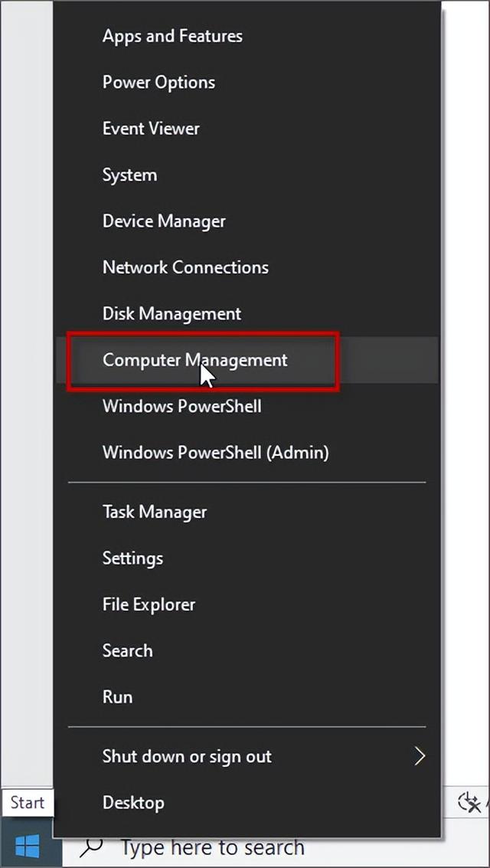Click the search magnifier icon in taskbar
This screenshot has width=490, height=868.
(x=92, y=847)
